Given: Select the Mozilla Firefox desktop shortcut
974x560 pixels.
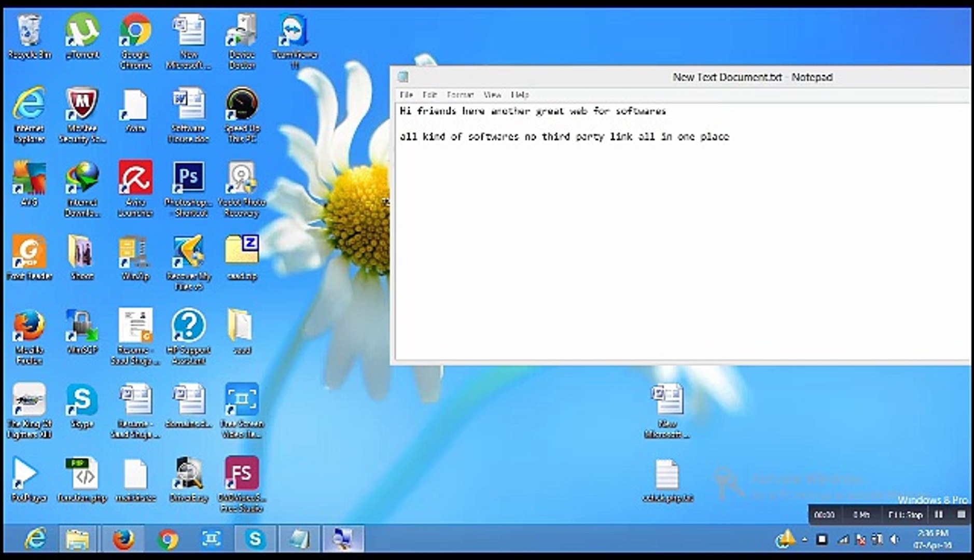Looking at the screenshot, I should [29, 337].
